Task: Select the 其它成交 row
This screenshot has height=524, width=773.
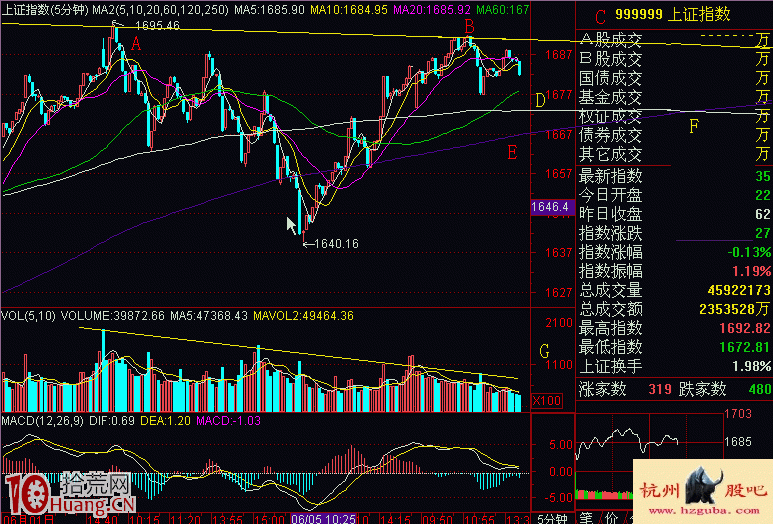Action: coord(673,154)
